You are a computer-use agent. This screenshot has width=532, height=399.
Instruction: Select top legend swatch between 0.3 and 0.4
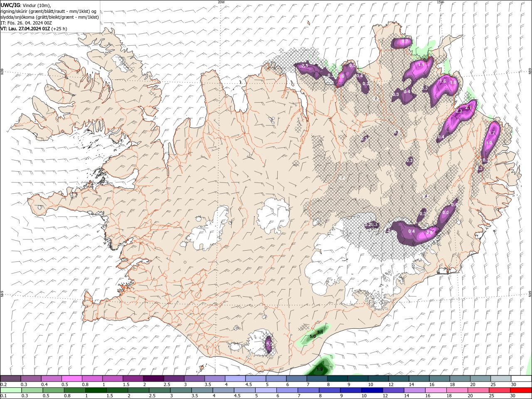(x=31, y=379)
